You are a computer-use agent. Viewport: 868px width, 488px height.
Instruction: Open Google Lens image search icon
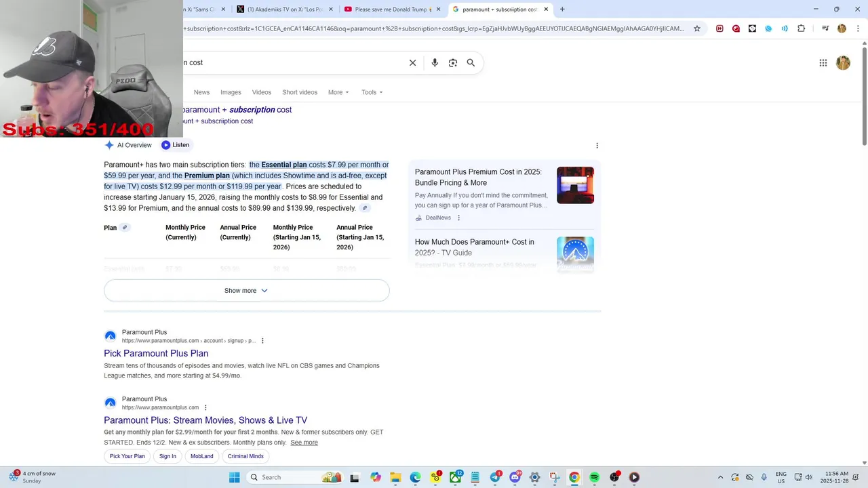[453, 62]
